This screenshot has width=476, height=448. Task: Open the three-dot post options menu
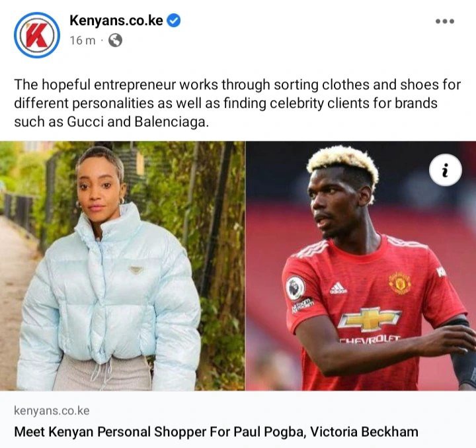(x=445, y=21)
